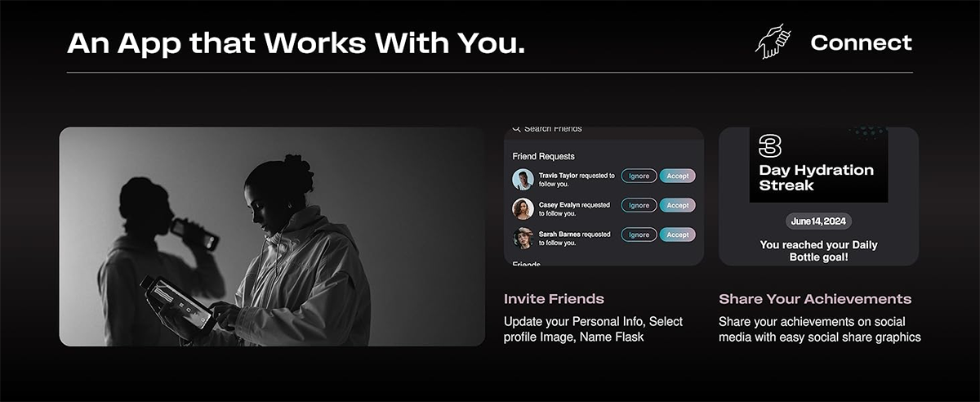Click the An App that Works With You title
The height and width of the screenshot is (402, 980).
coord(296,42)
